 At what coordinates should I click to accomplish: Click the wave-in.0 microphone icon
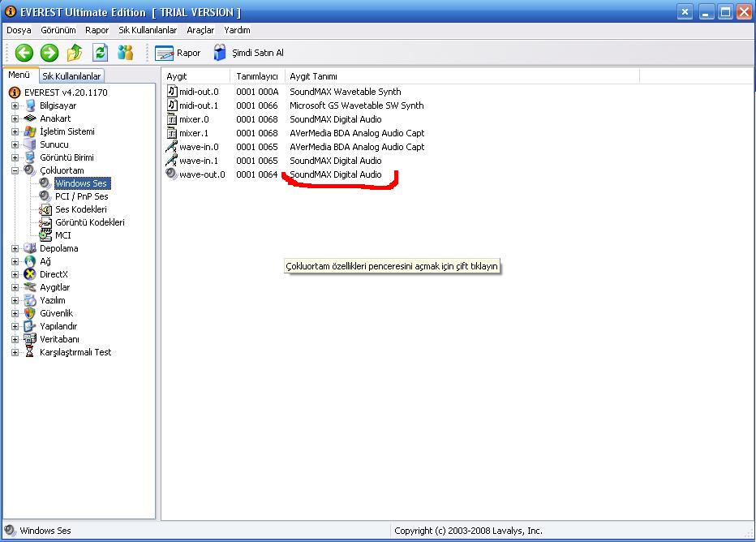[172, 147]
